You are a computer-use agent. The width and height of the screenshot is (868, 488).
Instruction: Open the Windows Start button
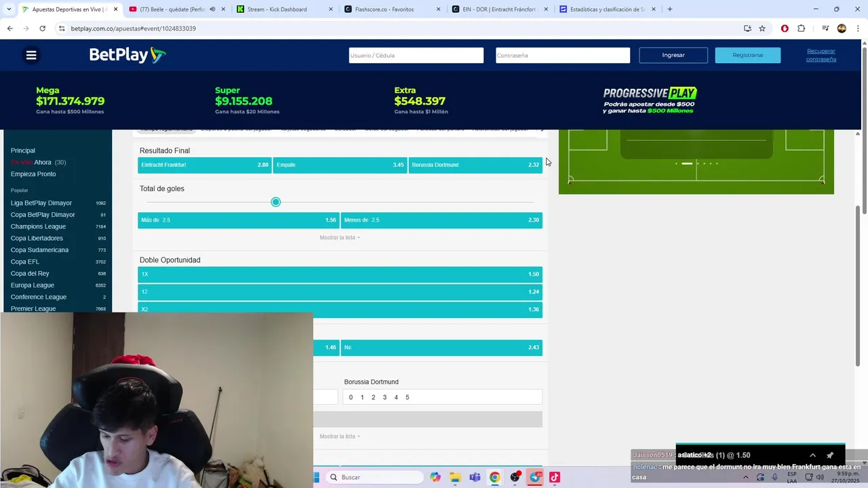(x=317, y=477)
